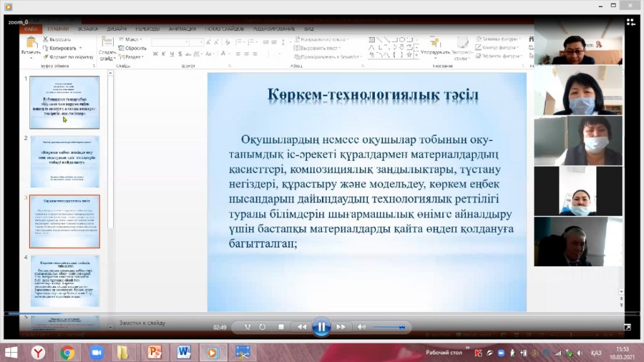Open Windows Start menu
The height and width of the screenshot is (362, 644).
[x=11, y=353]
